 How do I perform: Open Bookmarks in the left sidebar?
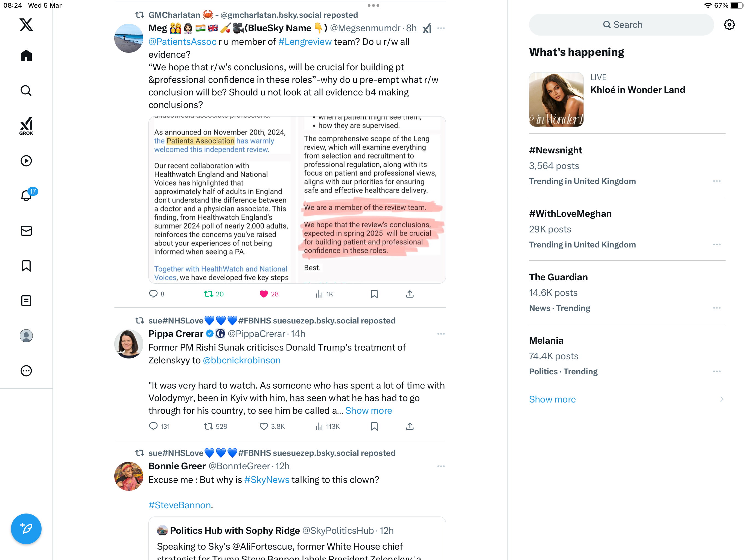point(26,266)
